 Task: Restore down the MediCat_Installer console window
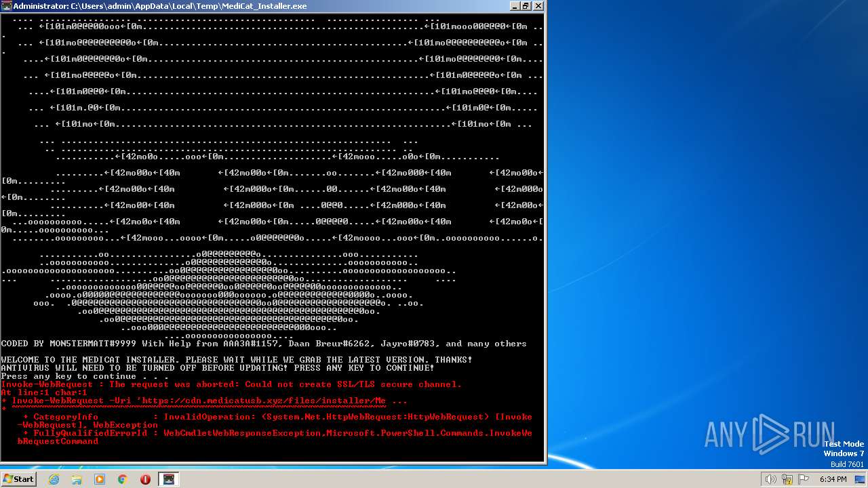point(526,6)
